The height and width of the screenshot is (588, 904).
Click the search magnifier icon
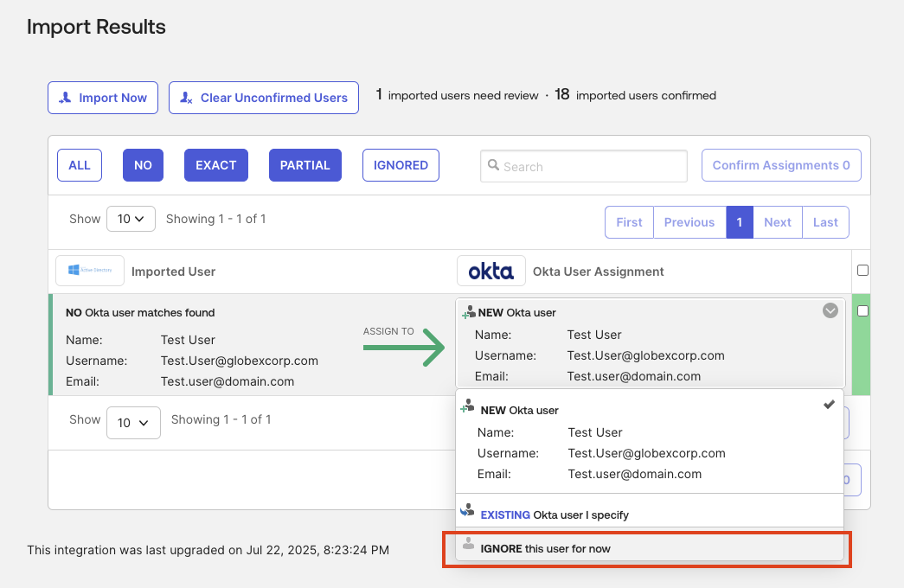(493, 165)
